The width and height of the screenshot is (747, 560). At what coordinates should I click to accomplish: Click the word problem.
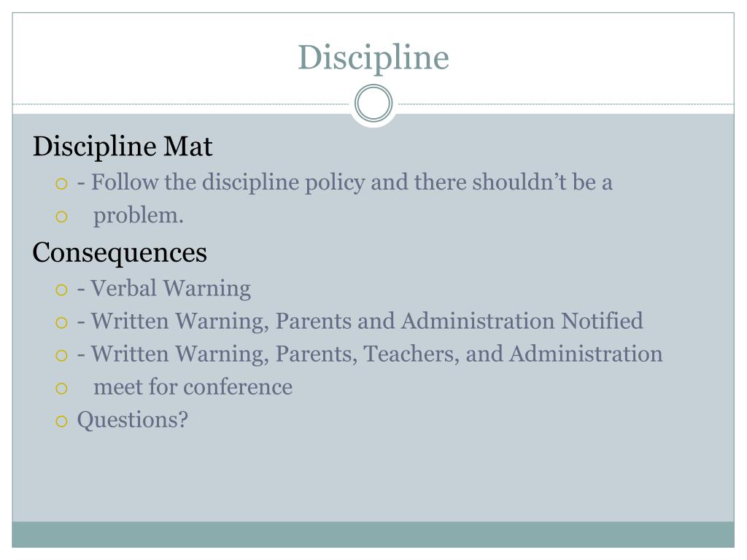click(x=138, y=216)
